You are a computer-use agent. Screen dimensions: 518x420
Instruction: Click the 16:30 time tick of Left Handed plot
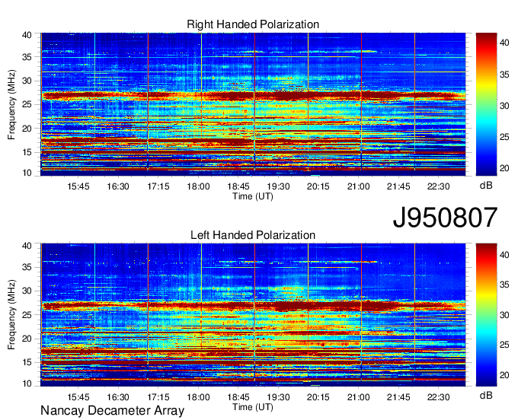click(x=118, y=397)
